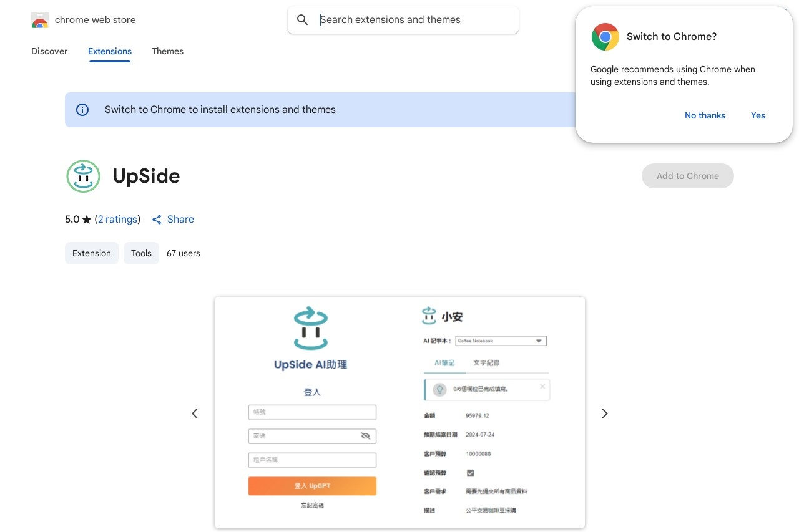Click the search magnifier icon
The height and width of the screenshot is (532, 799).
pos(303,20)
